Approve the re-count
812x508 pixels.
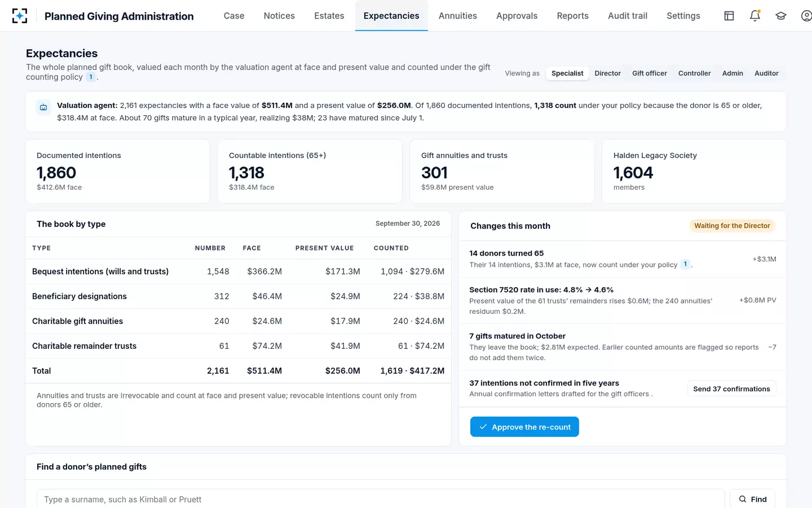click(524, 427)
